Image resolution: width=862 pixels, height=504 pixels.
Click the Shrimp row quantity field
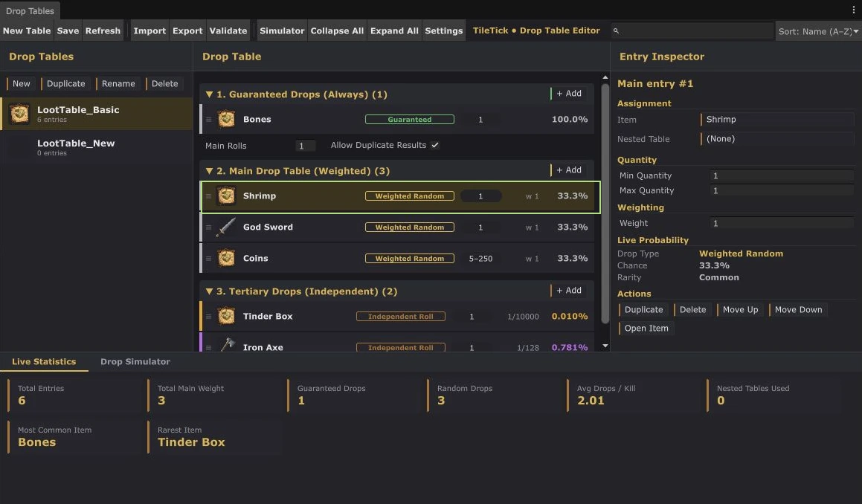(480, 196)
